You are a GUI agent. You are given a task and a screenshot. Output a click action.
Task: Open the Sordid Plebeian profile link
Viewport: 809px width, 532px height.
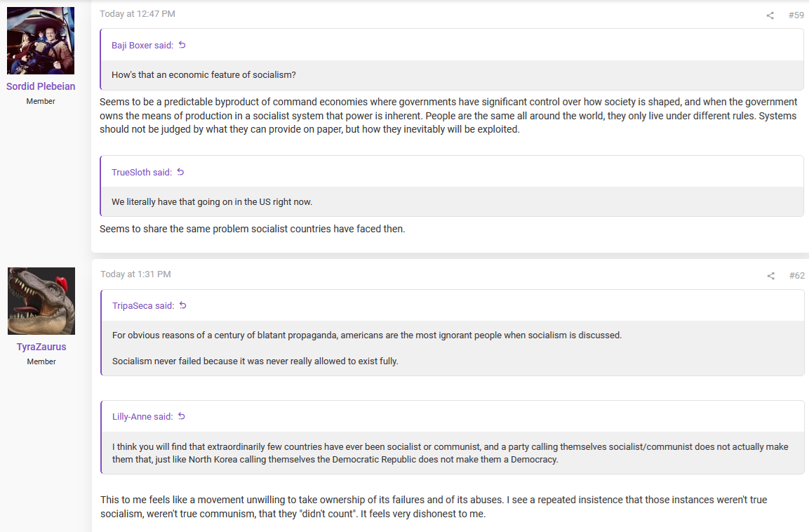click(x=41, y=86)
